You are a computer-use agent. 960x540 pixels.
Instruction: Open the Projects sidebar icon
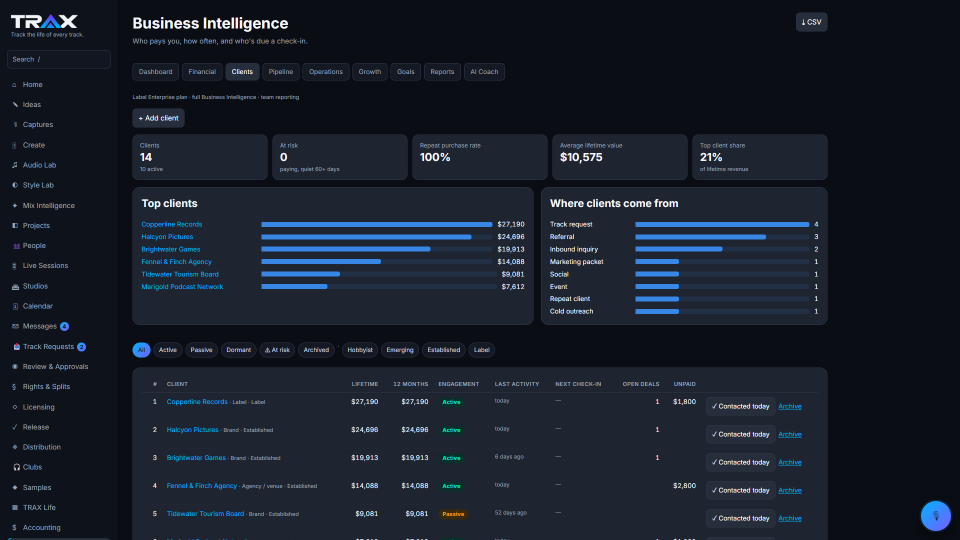click(x=15, y=225)
